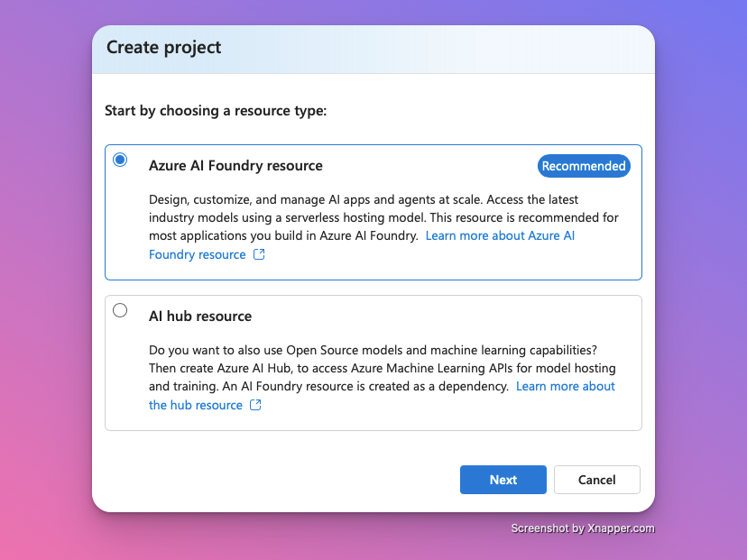This screenshot has width=747, height=560.
Task: Click the Recommended badge
Action: (x=584, y=166)
